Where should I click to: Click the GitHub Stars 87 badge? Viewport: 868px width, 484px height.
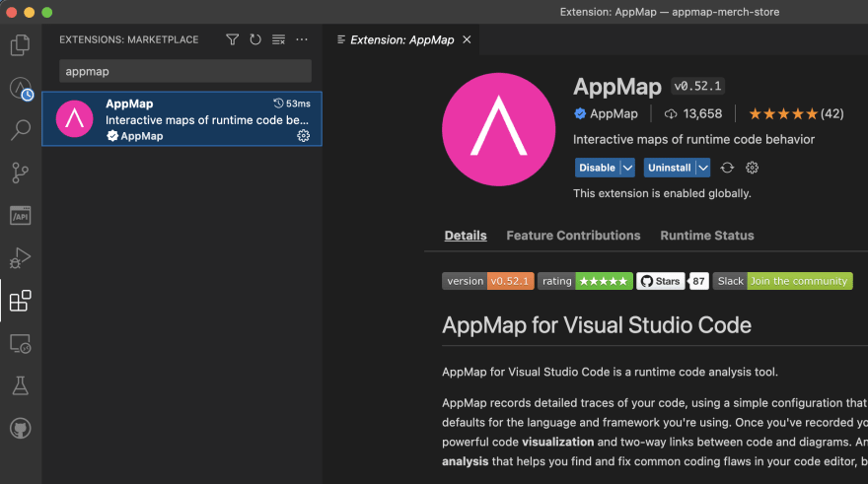point(673,281)
